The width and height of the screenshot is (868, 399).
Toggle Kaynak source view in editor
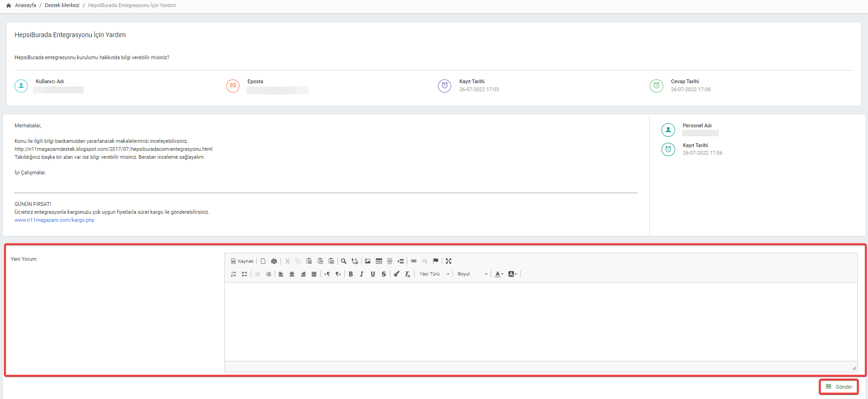coord(242,261)
